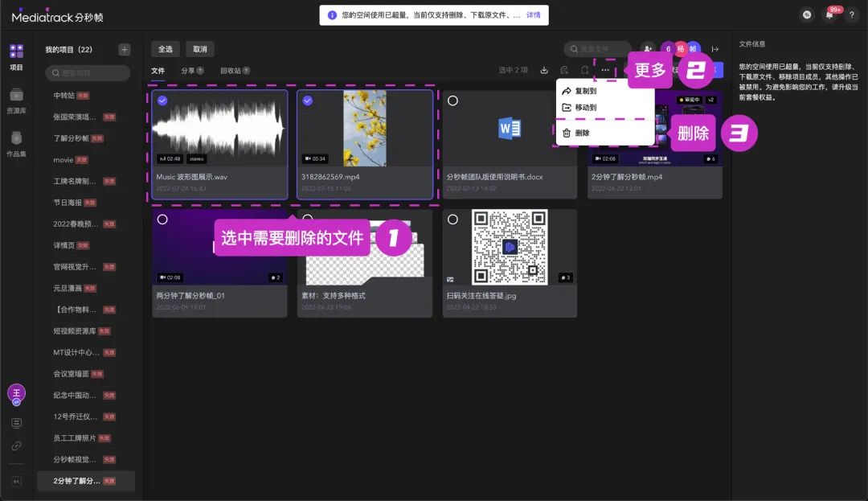Click the download icon in the file toolbar
Viewport: 868px width, 501px height.
pos(544,71)
